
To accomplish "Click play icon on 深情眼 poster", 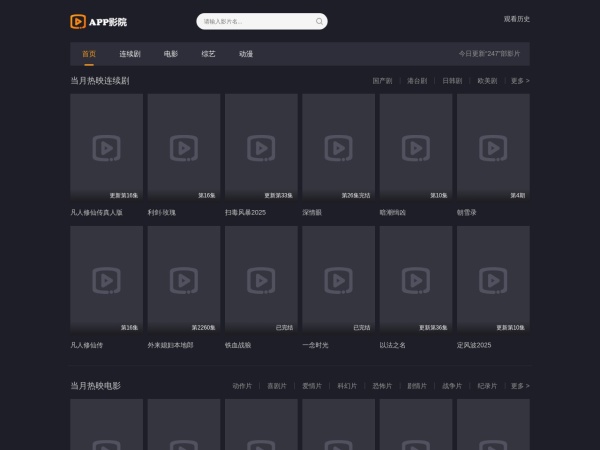I will (338, 148).
